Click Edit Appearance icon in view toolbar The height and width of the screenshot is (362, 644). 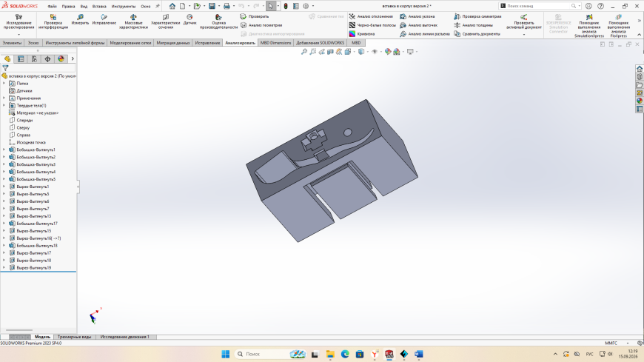click(388, 52)
